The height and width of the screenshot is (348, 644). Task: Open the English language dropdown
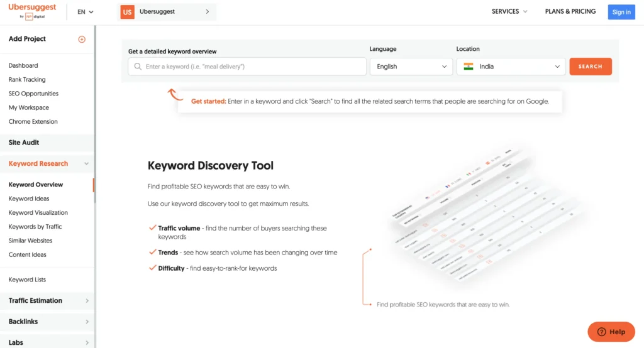(x=411, y=67)
